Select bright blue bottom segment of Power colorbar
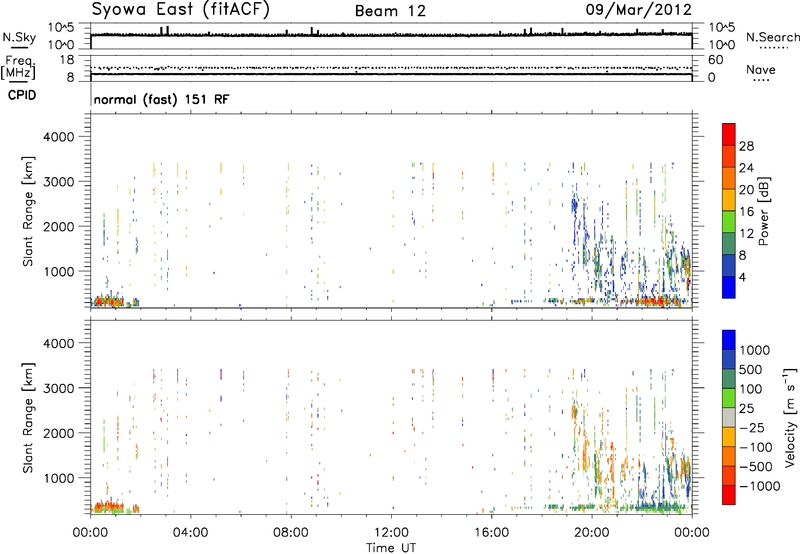 [x=729, y=288]
